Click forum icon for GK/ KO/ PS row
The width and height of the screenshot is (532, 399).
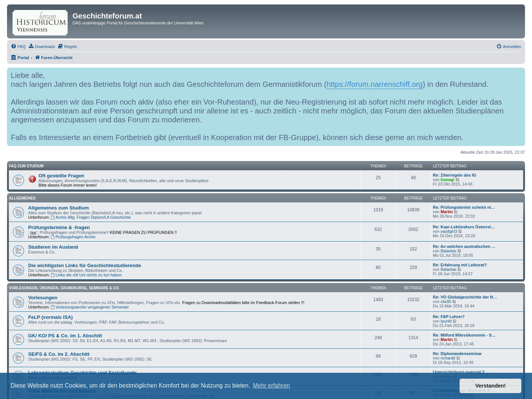pos(18,340)
